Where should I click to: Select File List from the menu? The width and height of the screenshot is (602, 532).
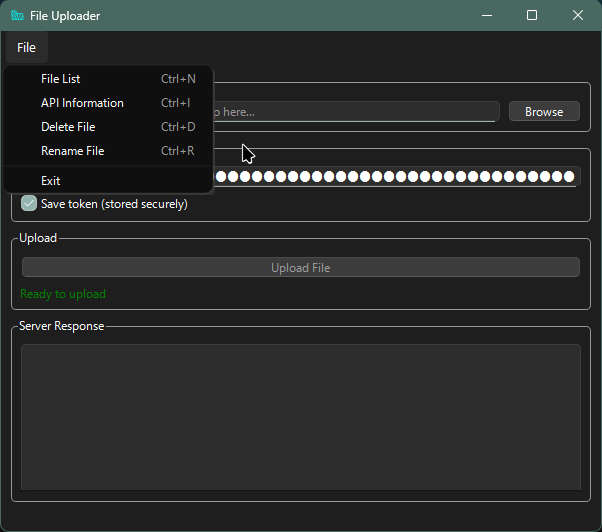coord(60,79)
